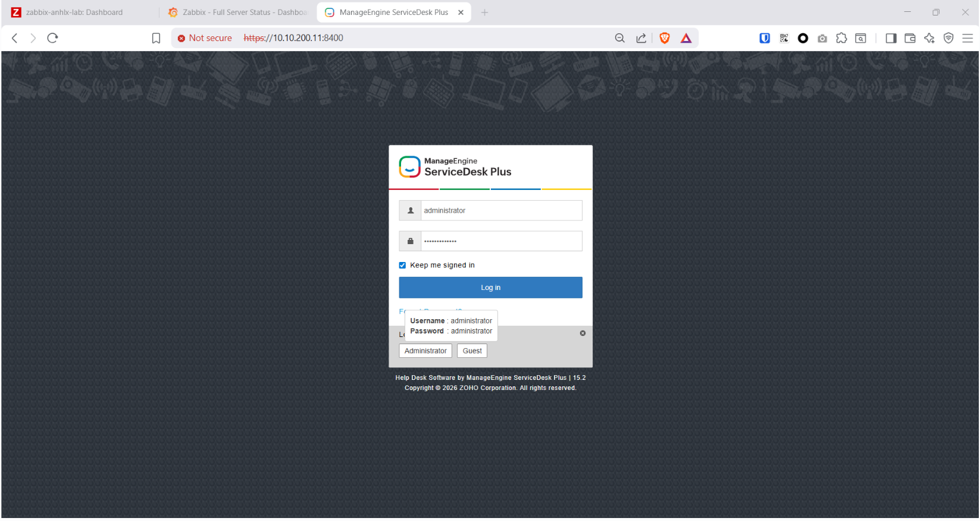
Task: Open the Brave wallet icon
Action: point(910,38)
